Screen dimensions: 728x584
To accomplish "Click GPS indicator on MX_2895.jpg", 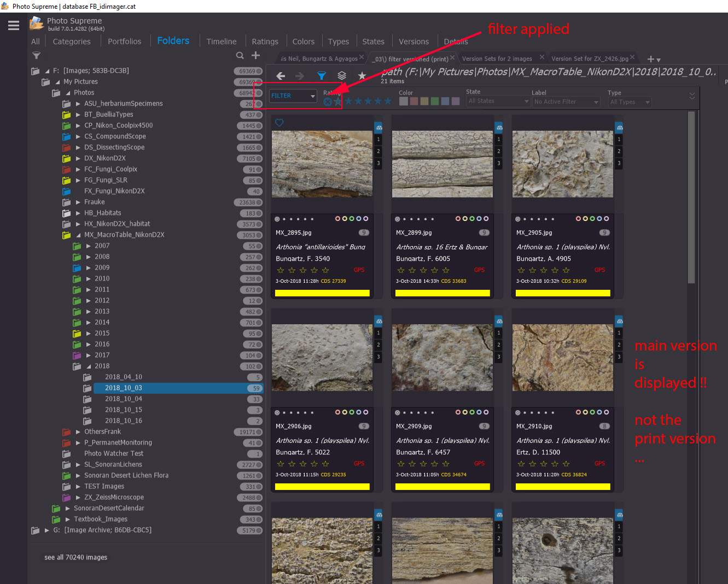I will [x=359, y=270].
